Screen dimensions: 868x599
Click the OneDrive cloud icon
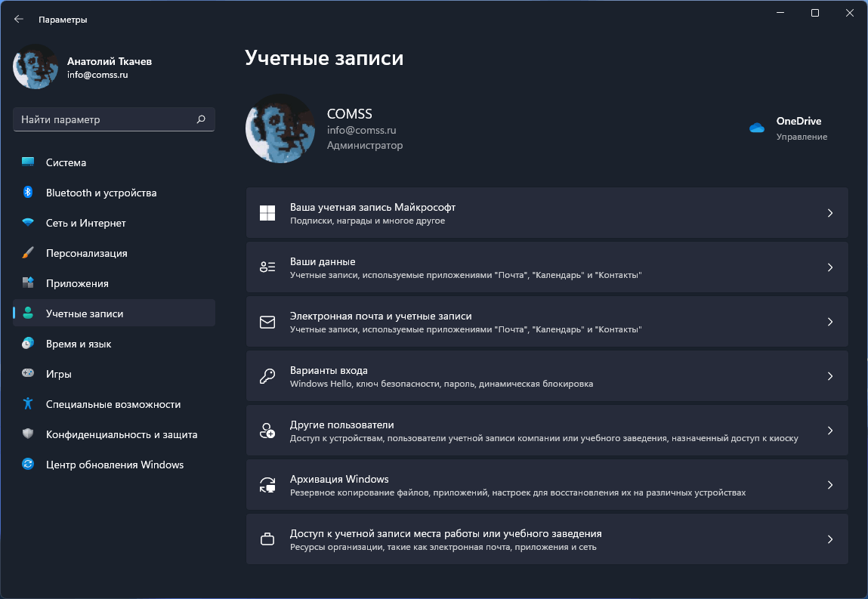coord(757,128)
